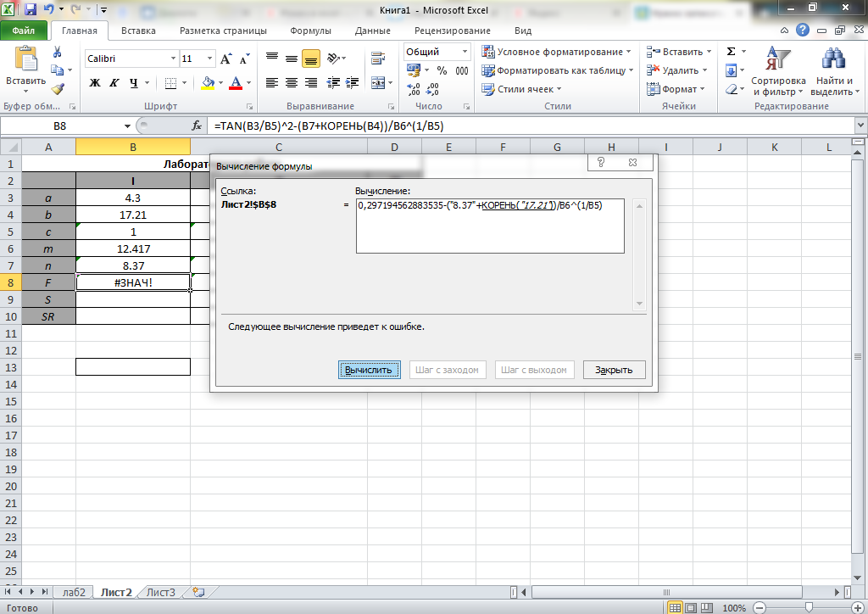Click the Cut scissors icon
This screenshot has width=868, height=614.
(x=57, y=53)
